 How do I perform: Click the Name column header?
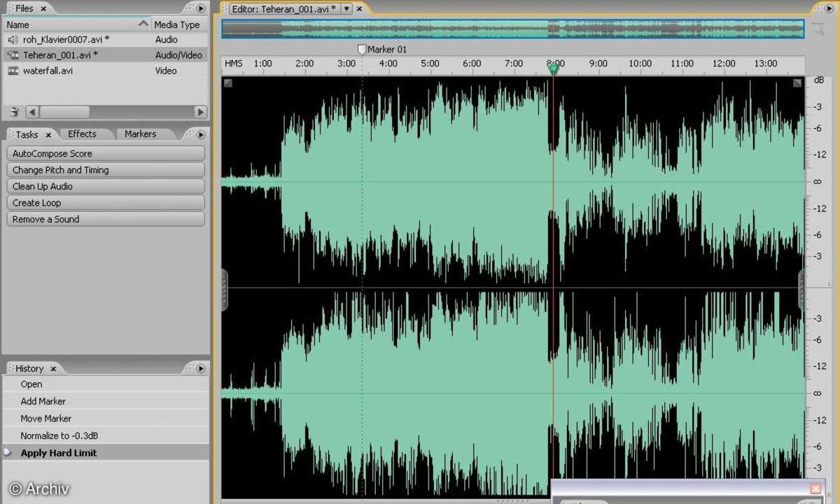[x=77, y=24]
